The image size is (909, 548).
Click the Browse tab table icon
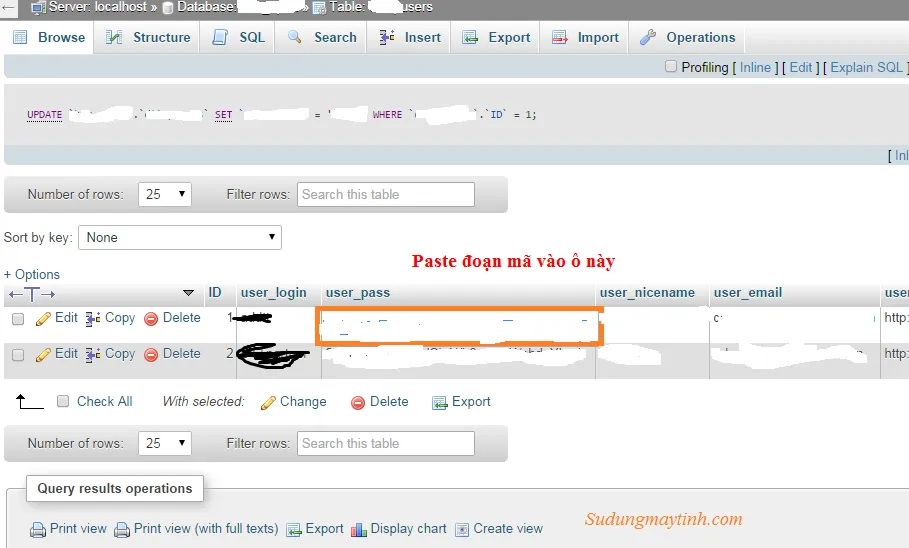coord(20,38)
